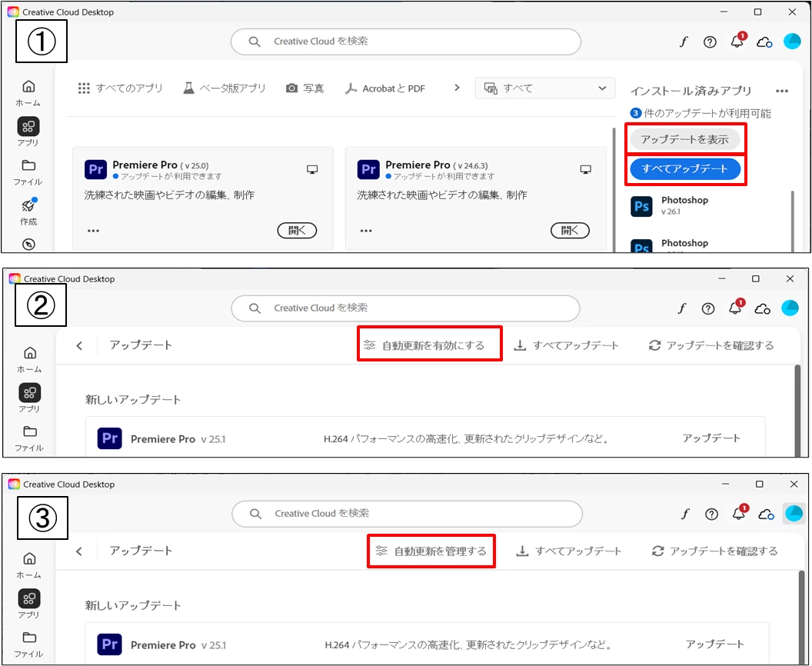This screenshot has width=812, height=666.
Task: Go back using the bottom window's chevron
Action: click(79, 551)
